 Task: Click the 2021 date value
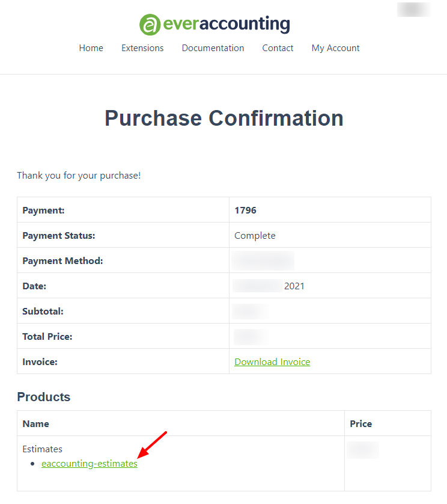click(294, 286)
